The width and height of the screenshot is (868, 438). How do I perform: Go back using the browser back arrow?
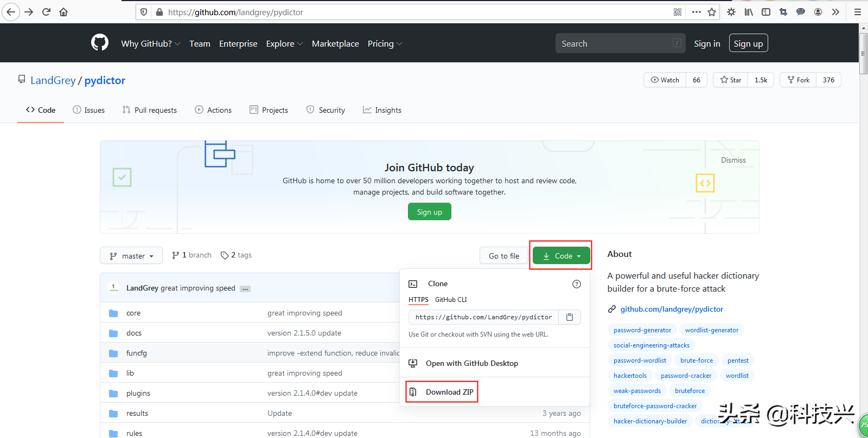click(x=10, y=12)
